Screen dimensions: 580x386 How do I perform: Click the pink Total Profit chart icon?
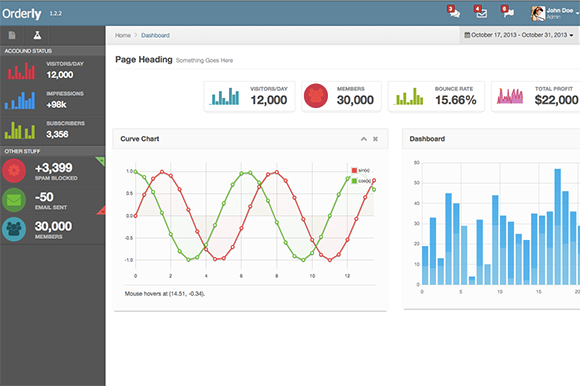510,96
